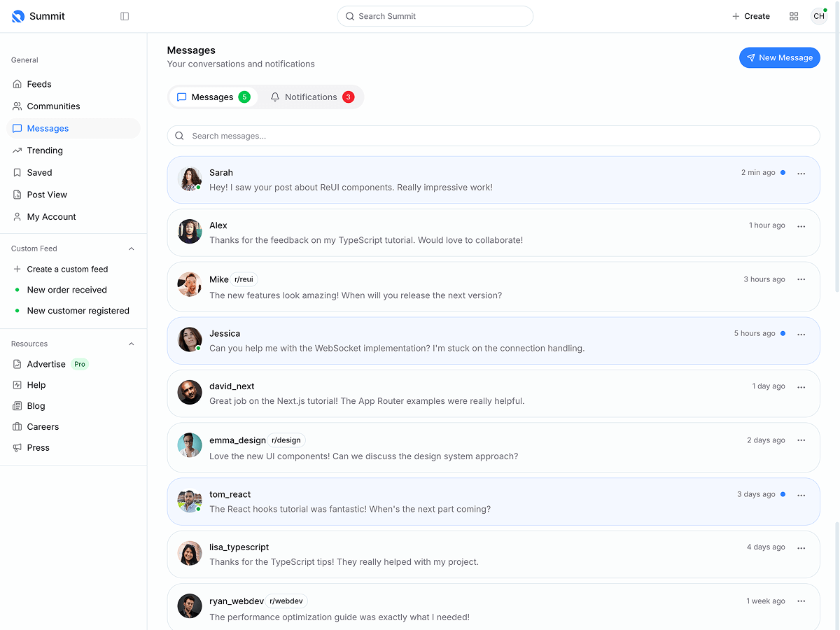Collapse the sidebar panel

click(125, 16)
